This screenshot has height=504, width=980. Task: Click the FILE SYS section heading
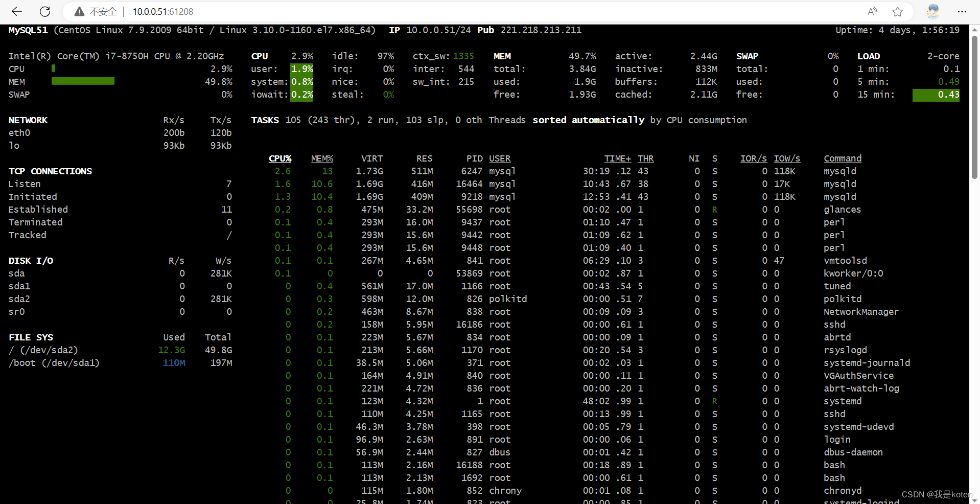[31, 337]
